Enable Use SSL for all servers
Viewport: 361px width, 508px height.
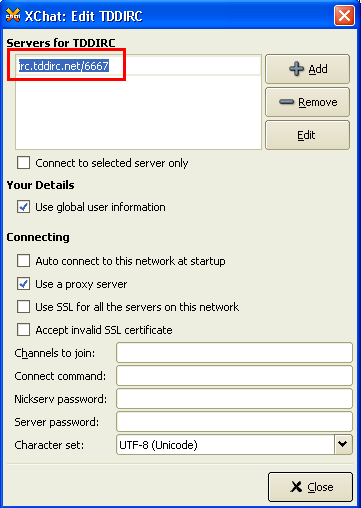24,307
